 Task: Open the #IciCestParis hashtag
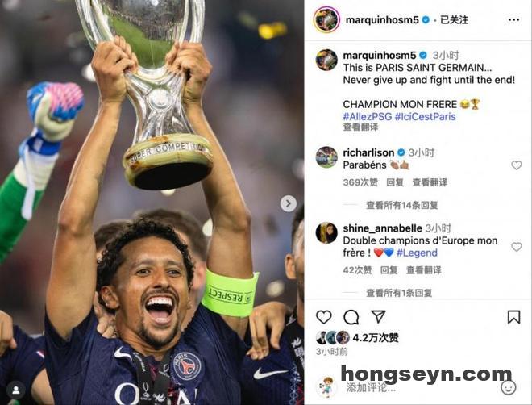(x=425, y=116)
